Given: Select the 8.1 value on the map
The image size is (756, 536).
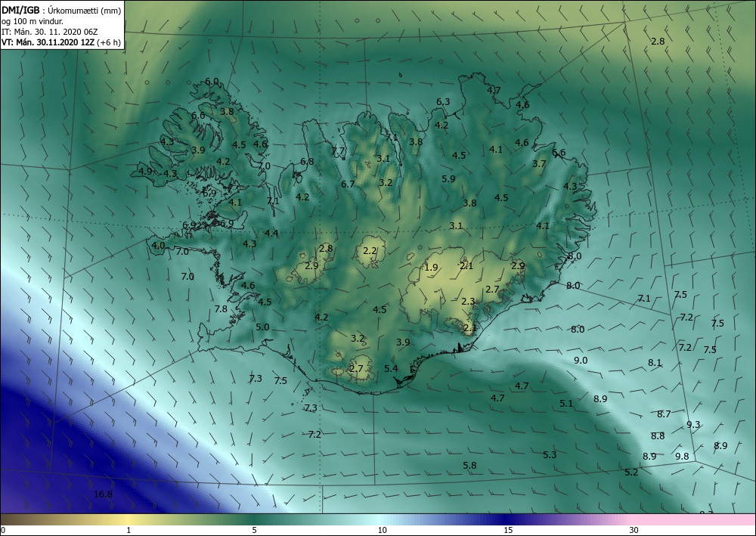Looking at the screenshot, I should point(655,363).
